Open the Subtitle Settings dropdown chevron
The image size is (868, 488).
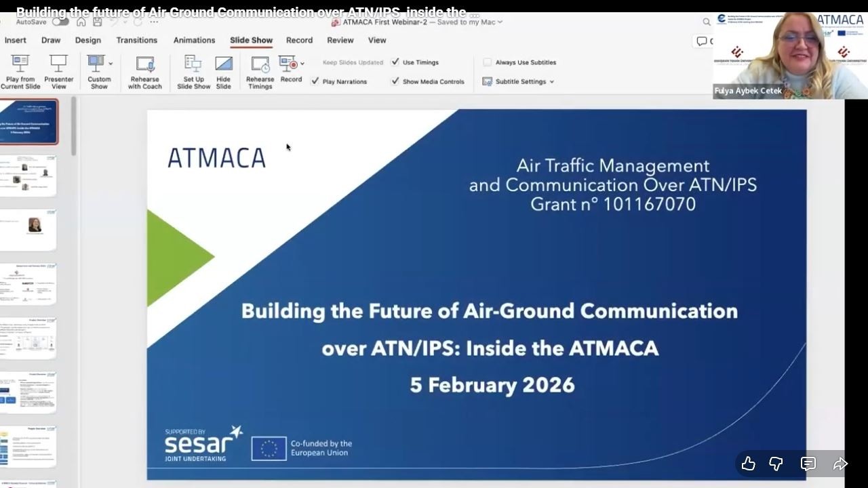pos(551,81)
